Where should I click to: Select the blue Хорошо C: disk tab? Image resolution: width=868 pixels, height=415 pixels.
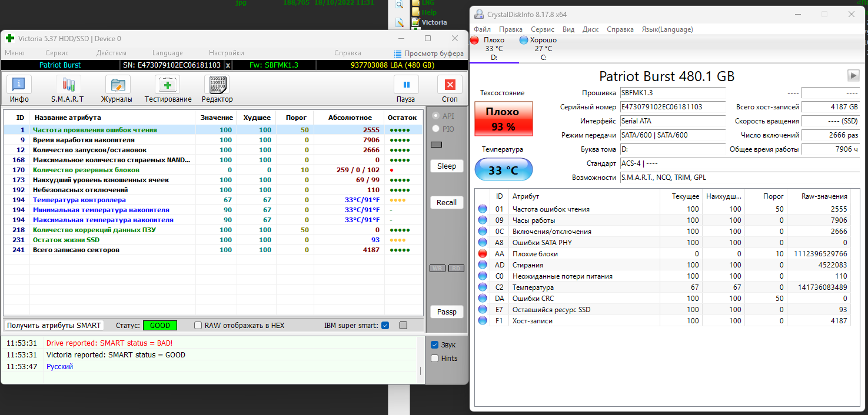[539, 48]
